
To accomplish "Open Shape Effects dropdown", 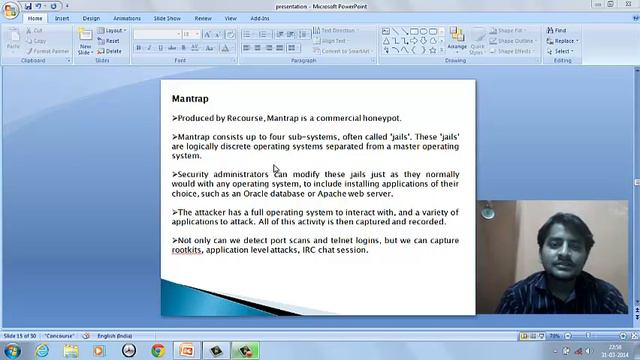I will point(512,51).
